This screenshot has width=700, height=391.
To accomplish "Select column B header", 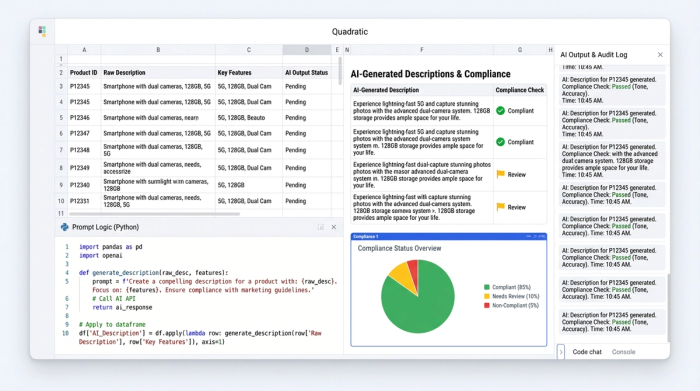I will [x=158, y=50].
